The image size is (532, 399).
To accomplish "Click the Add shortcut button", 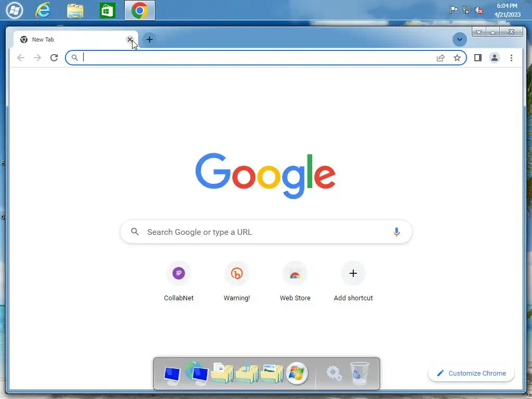I will [x=353, y=281].
